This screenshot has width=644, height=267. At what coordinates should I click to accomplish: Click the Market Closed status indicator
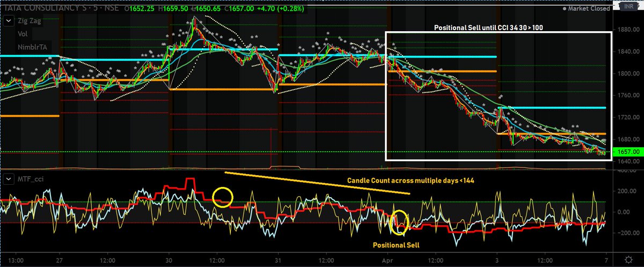click(x=587, y=8)
